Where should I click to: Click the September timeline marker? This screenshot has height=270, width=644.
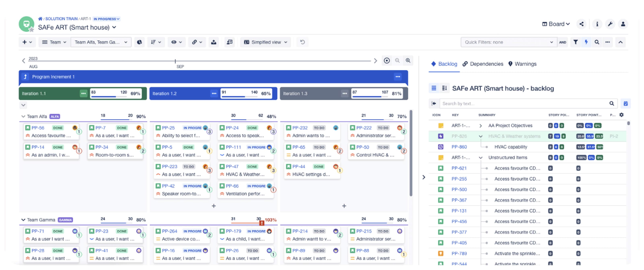pos(175,61)
